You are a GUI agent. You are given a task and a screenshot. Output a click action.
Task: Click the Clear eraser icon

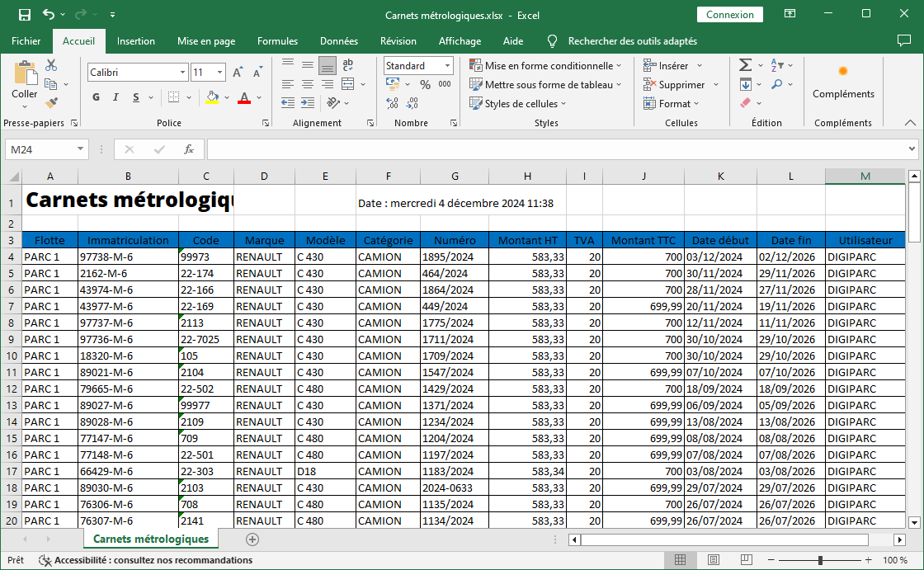[746, 103]
